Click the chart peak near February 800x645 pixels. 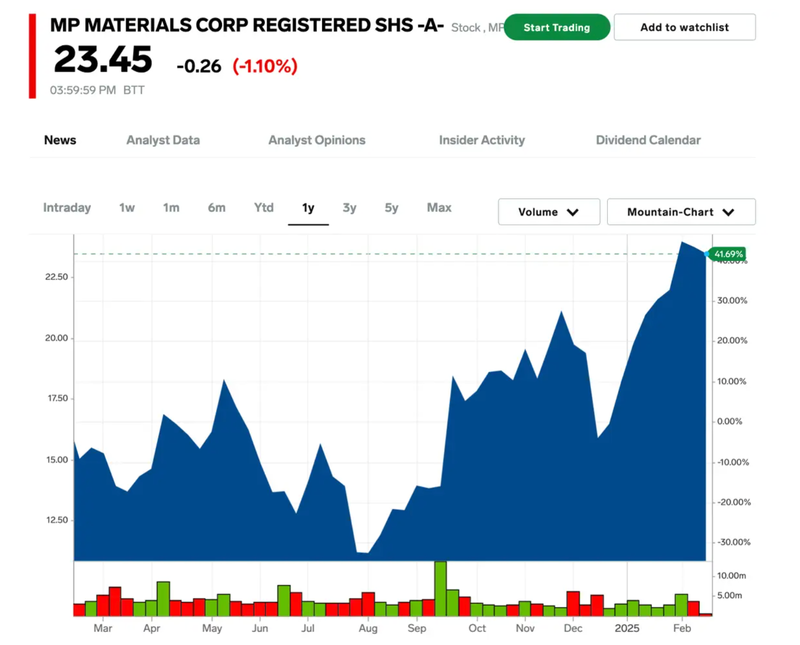(682, 243)
